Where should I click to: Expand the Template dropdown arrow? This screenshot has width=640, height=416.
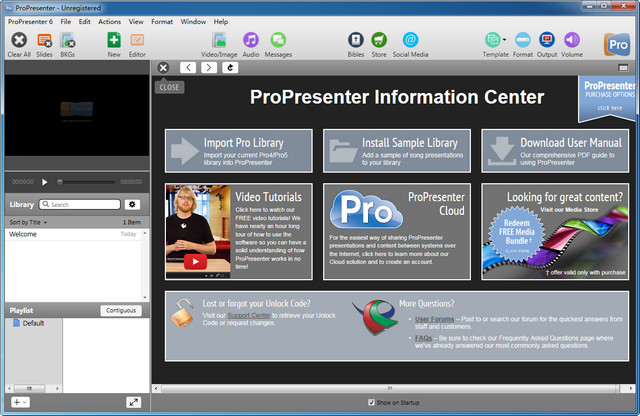point(504,40)
